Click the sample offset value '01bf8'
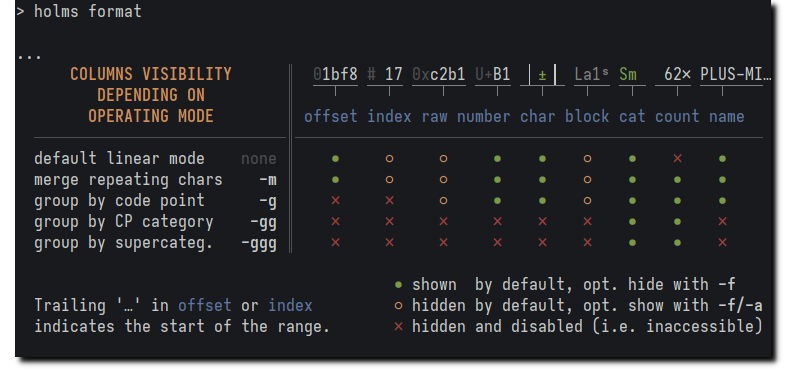786x372 pixels. 335,75
